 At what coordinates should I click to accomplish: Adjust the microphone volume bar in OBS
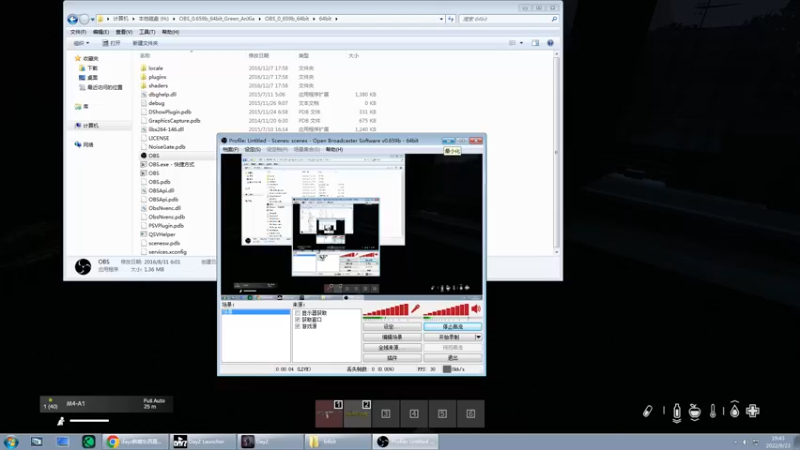386,310
